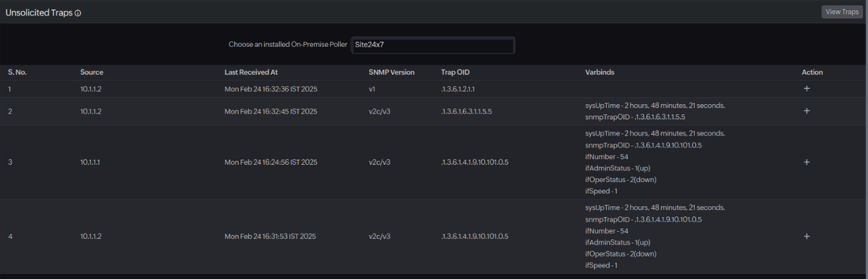Image resolution: width=868 pixels, height=279 pixels.
Task: Click the Source column header
Action: tap(92, 72)
